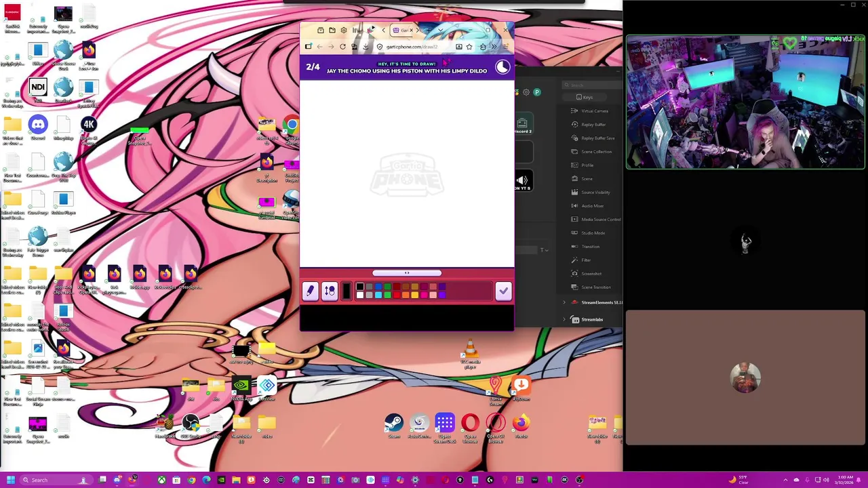
Task: Open a new browser tab with plus
Action: [428, 30]
